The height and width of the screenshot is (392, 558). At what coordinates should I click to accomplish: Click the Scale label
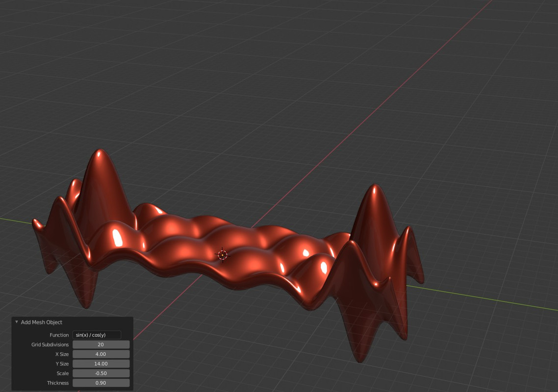tap(63, 373)
